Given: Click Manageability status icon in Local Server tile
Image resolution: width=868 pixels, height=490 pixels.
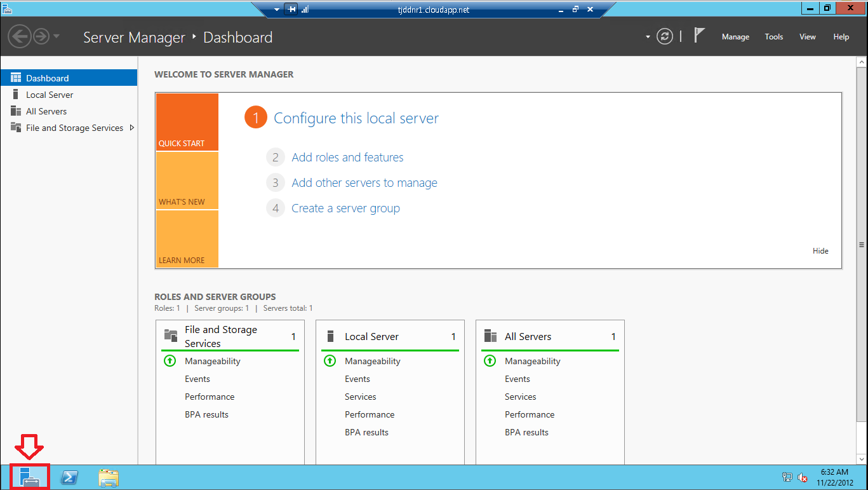Looking at the screenshot, I should pyautogui.click(x=330, y=361).
